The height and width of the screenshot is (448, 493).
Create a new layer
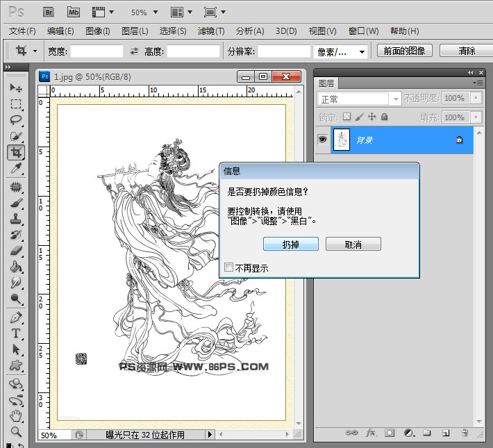click(x=446, y=433)
